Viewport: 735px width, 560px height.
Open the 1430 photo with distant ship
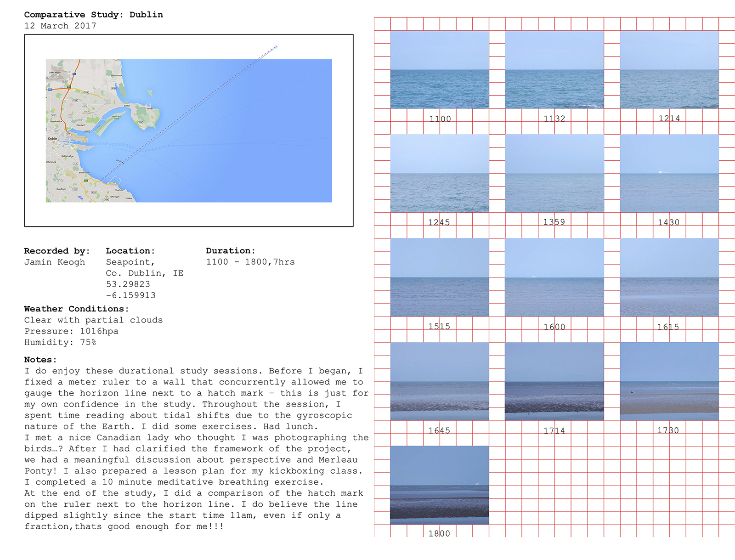pyautogui.click(x=669, y=173)
